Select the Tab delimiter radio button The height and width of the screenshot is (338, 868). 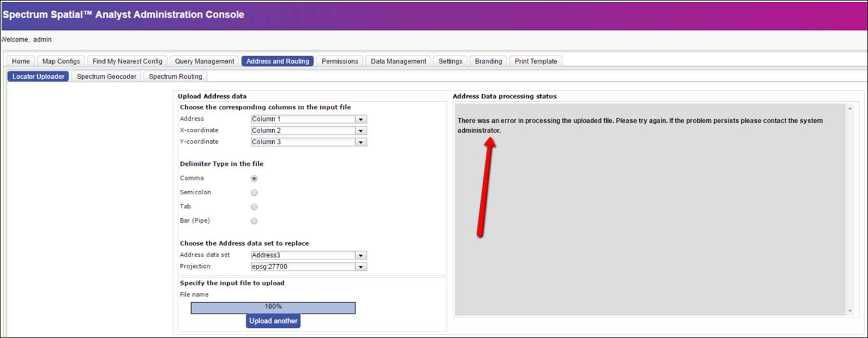point(254,207)
